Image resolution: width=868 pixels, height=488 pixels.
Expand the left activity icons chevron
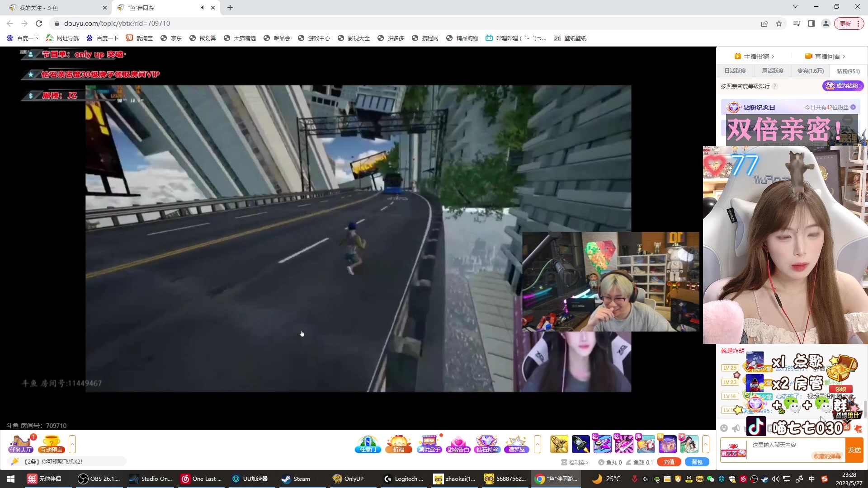coord(72,444)
